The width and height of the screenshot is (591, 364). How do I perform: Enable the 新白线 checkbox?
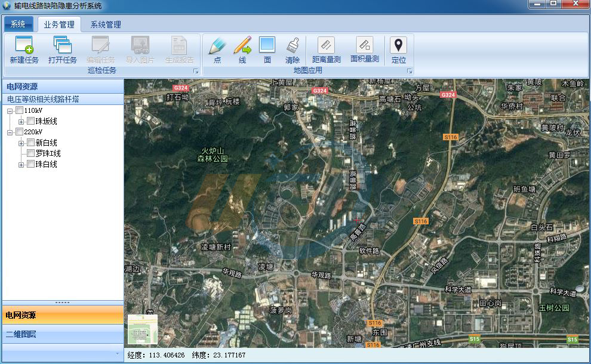[30, 143]
